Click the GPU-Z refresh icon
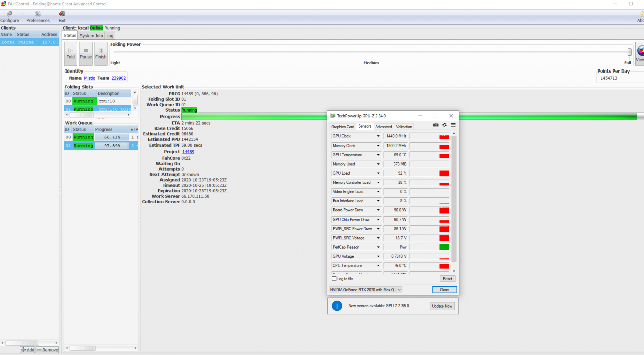Image resolution: width=644 pixels, height=355 pixels. (444, 125)
